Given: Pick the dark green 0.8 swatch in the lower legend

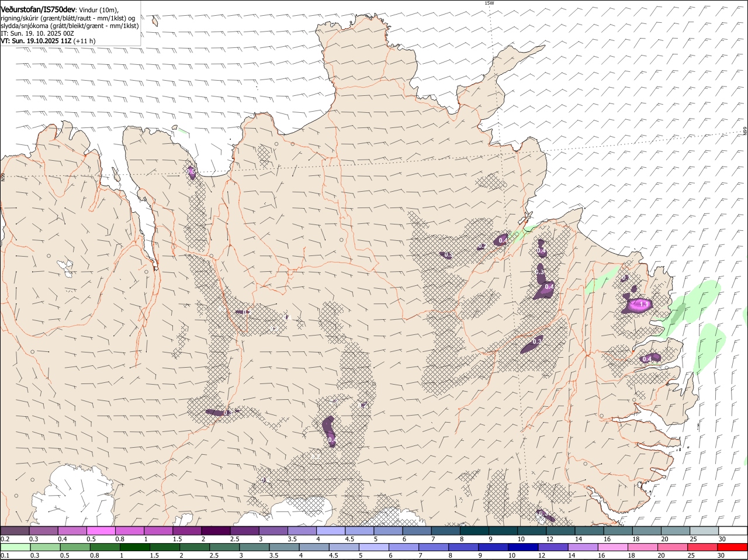Looking at the screenshot, I should (x=105, y=548).
